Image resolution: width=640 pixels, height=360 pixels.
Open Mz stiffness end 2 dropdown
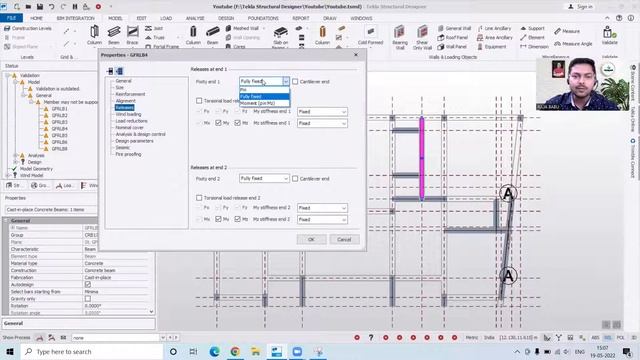coord(322,219)
